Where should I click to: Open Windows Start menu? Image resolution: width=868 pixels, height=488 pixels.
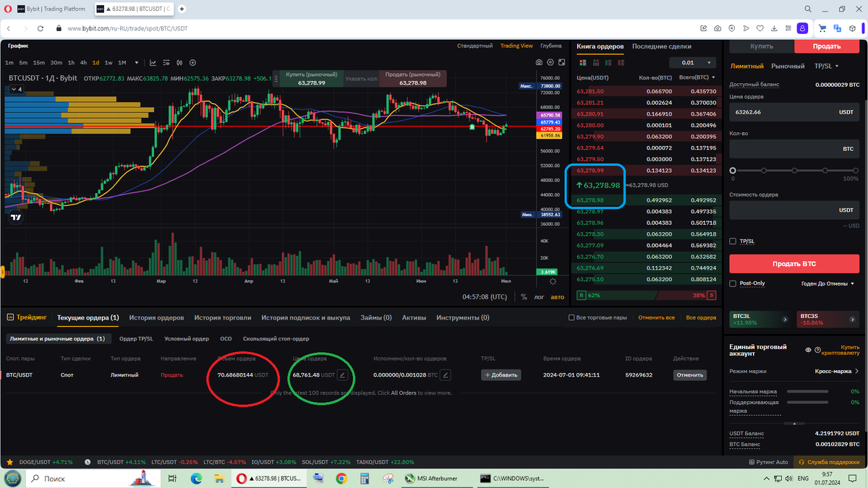[12, 479]
